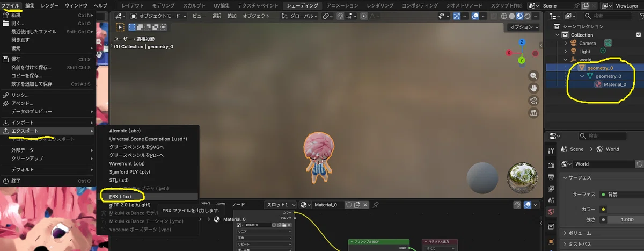The height and width of the screenshot is (251, 644).
Task: Click the World color swatch dot in Surface panel
Action: point(604,209)
